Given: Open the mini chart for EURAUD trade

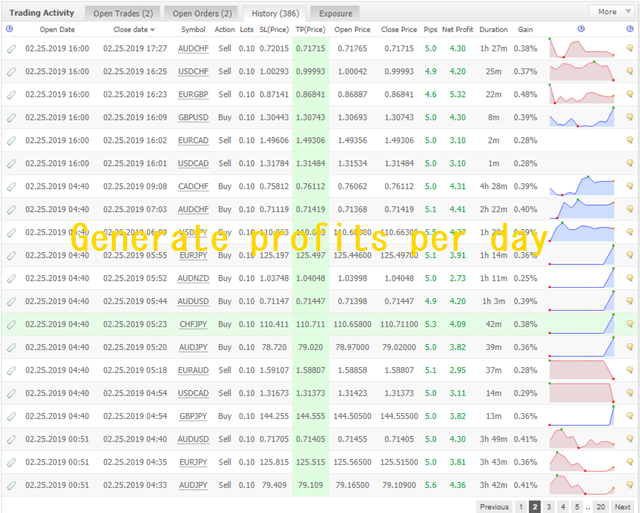Looking at the screenshot, I should 582,370.
